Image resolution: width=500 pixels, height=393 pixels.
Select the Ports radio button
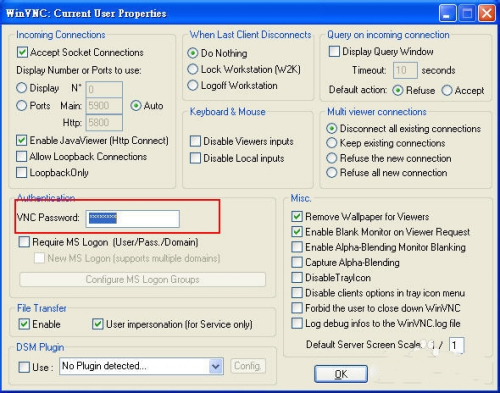tap(21, 106)
